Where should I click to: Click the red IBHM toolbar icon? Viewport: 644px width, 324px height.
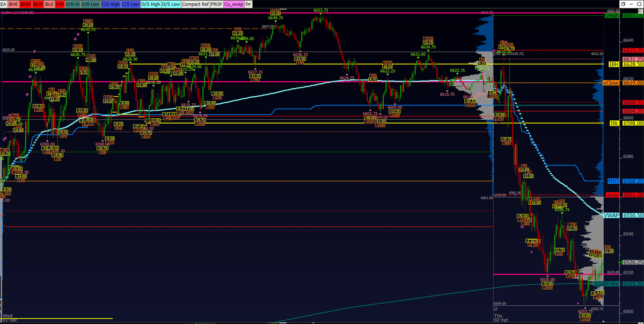click(25, 3)
